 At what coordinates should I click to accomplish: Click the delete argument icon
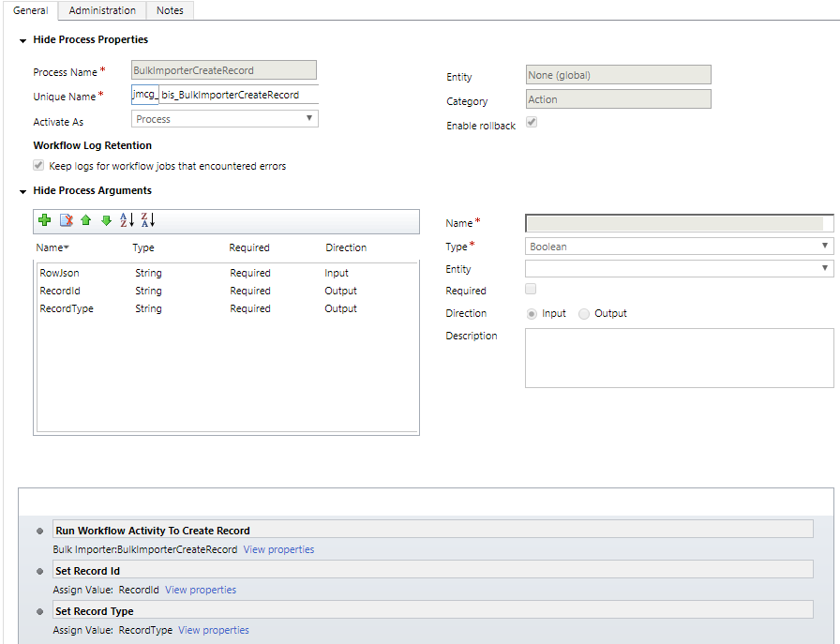pyautogui.click(x=66, y=220)
